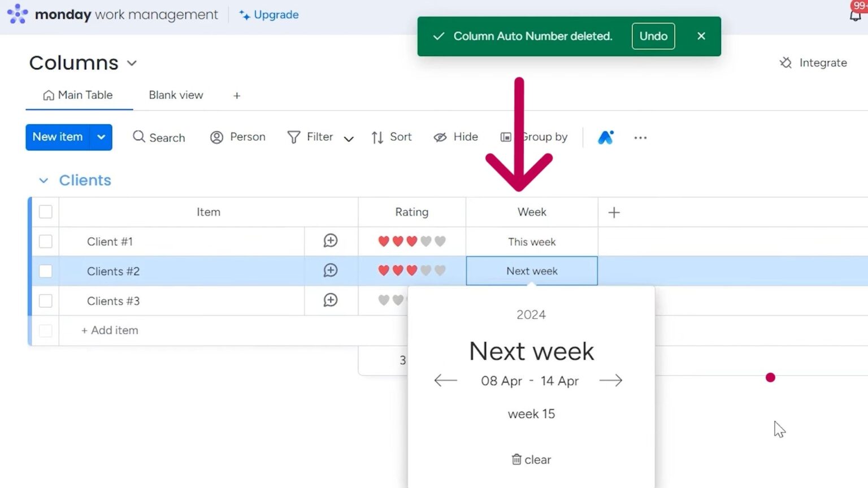The height and width of the screenshot is (488, 868).
Task: Select the Clients #2 row checkbox
Action: pyautogui.click(x=46, y=271)
